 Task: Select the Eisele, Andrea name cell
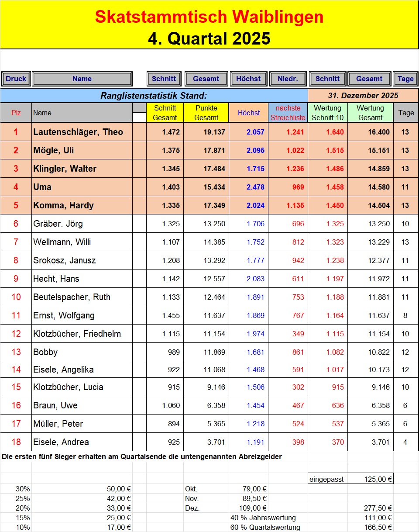pyautogui.click(x=82, y=442)
